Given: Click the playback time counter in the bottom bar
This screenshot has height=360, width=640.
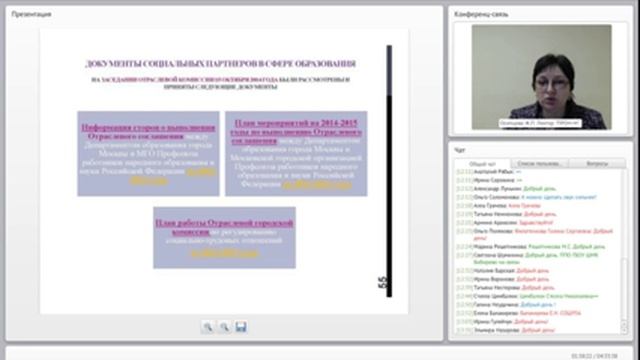Looking at the screenshot, I should coord(594,356).
